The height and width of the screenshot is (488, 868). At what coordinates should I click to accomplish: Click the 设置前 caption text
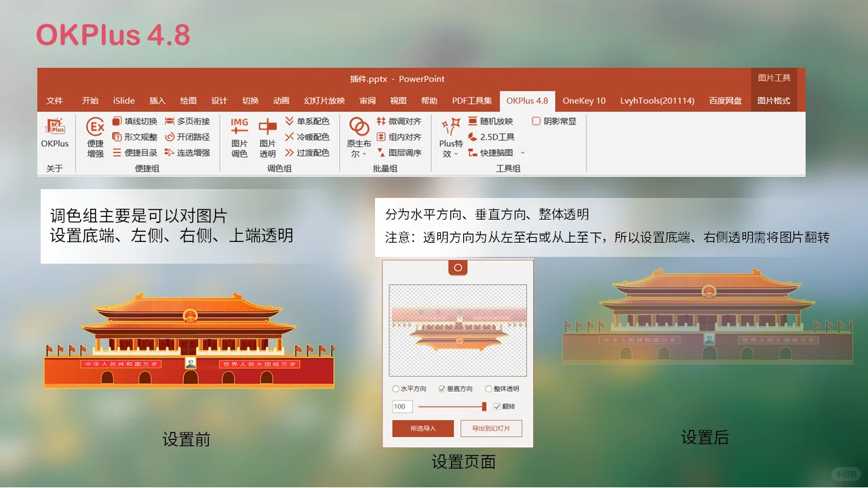tap(186, 439)
